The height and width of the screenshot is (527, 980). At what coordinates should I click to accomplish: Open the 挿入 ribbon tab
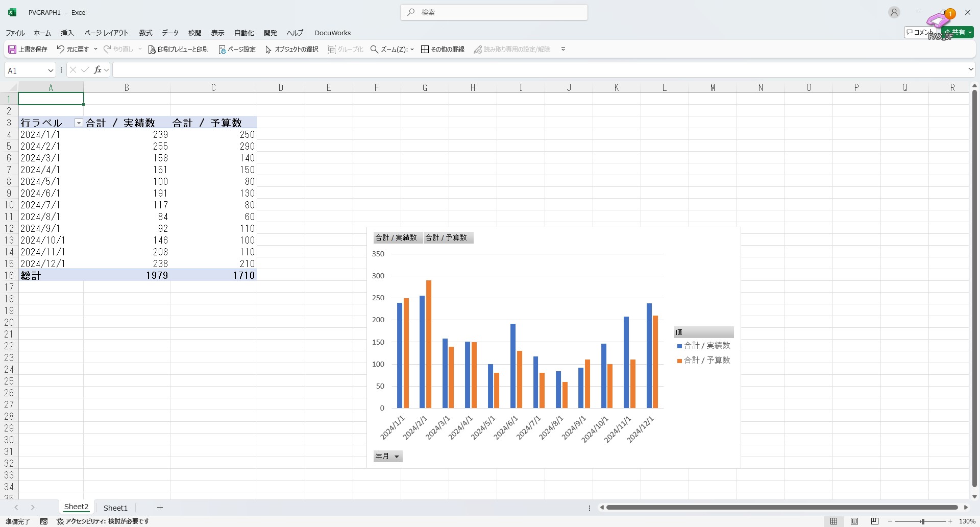(x=67, y=33)
